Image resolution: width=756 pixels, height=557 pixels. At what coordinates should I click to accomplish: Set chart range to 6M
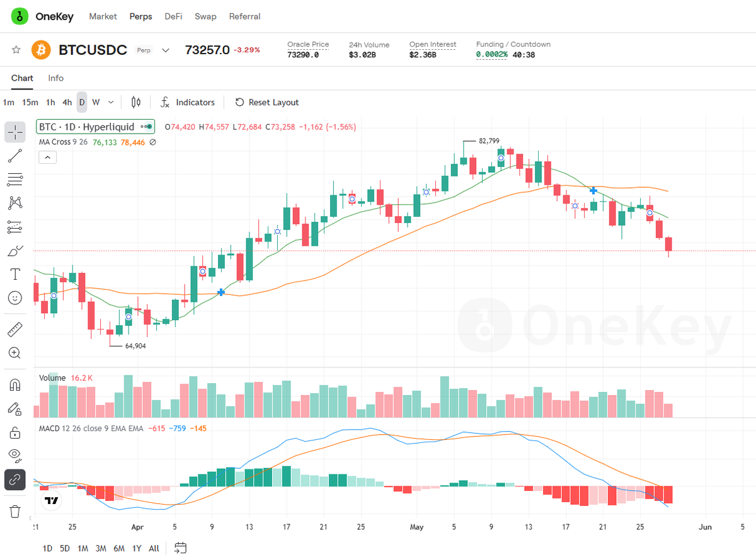(118, 548)
